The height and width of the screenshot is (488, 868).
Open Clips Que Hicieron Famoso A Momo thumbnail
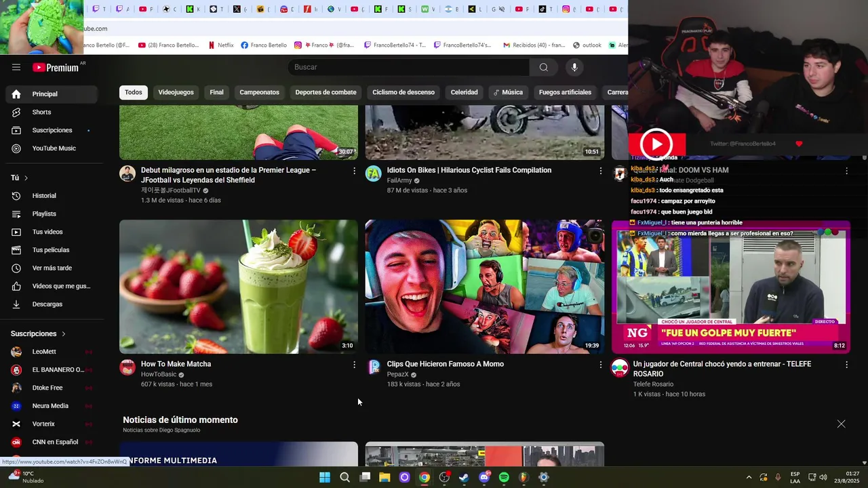pyautogui.click(x=485, y=287)
